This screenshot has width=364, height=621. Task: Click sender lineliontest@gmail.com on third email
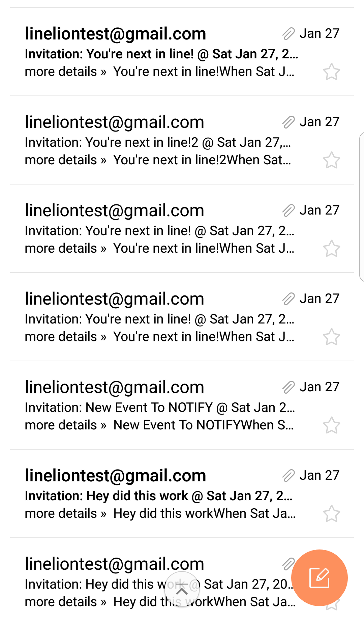[x=115, y=210]
